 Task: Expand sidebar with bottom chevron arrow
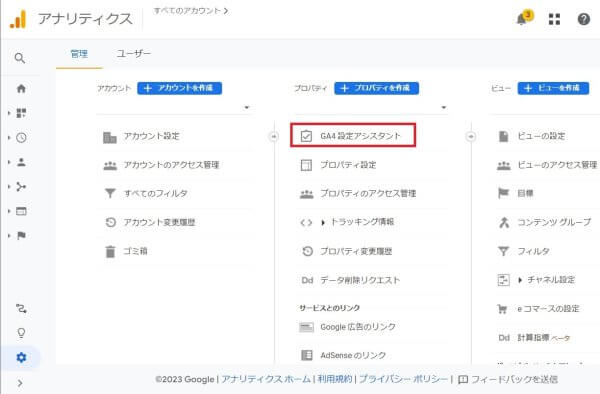(x=20, y=383)
